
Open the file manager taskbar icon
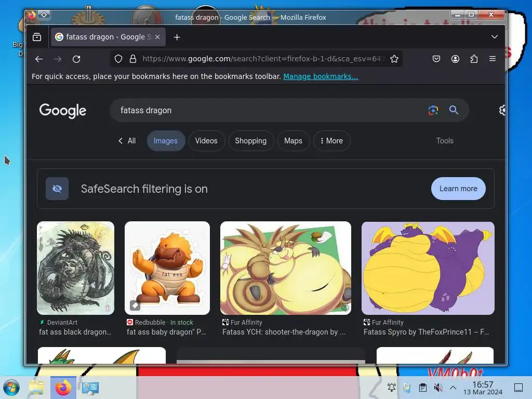[x=36, y=388]
